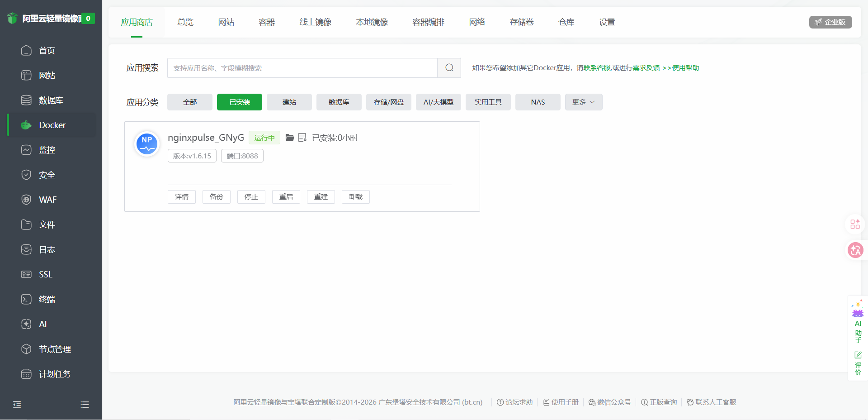The image size is (868, 420).
Task: Open 安全 security shield icon
Action: 26,175
